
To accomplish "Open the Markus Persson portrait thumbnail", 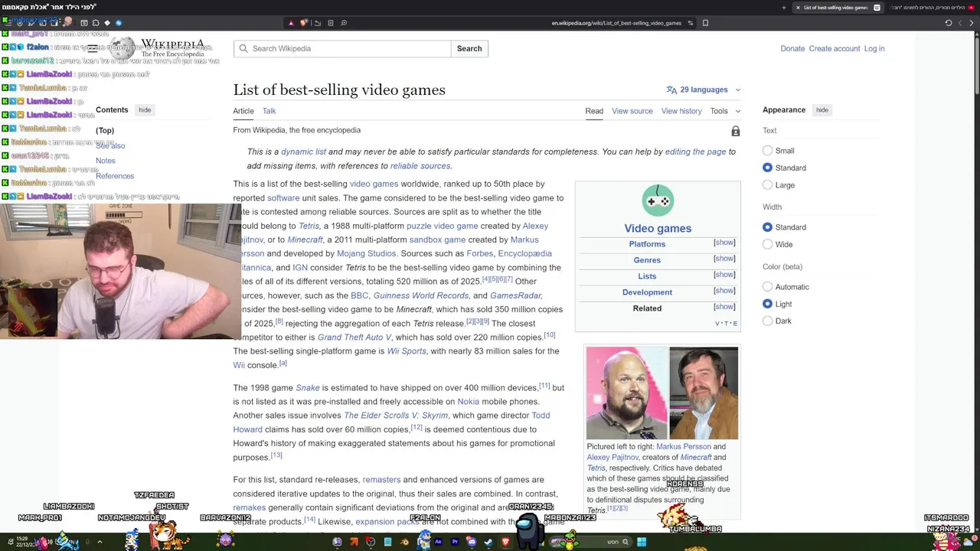I will (627, 393).
